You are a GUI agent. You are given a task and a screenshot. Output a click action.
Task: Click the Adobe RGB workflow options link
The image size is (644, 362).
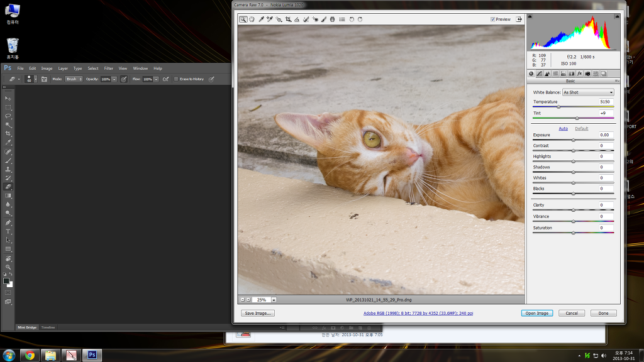tap(418, 313)
